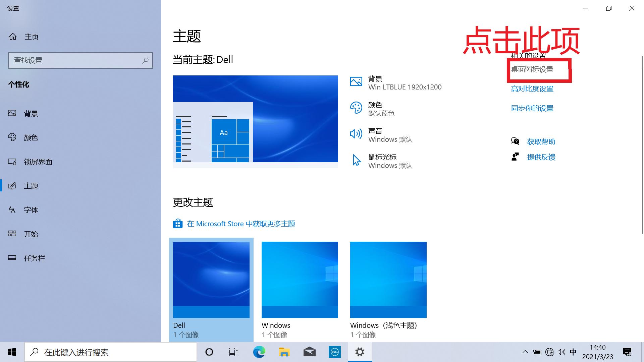This screenshot has width=644, height=362.
Task: Open 同步你的设置
Action: 532,108
